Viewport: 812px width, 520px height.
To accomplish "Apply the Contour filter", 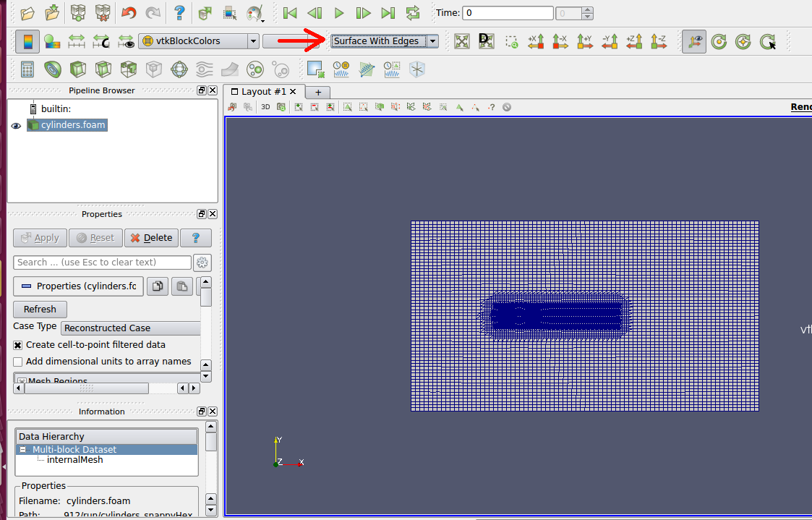I will 52,69.
